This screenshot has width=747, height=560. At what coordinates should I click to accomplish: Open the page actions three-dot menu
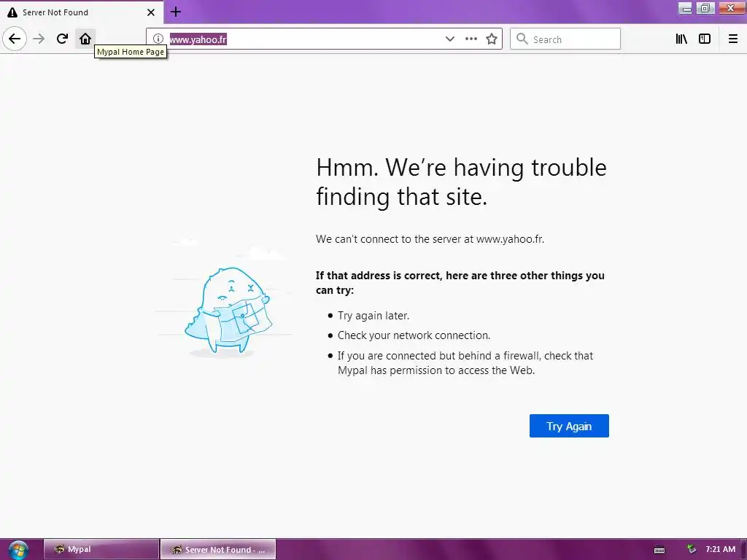pyautogui.click(x=471, y=39)
